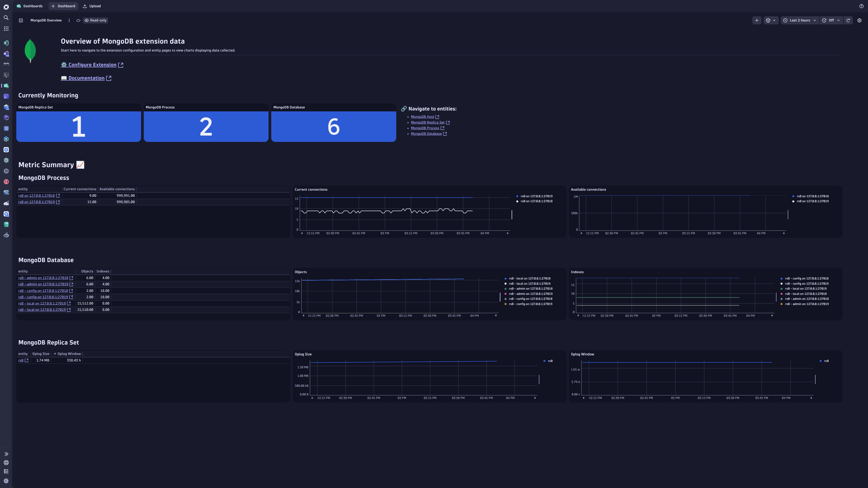This screenshot has width=868, height=488.
Task: Open the auto-refresh 'Off' dropdown
Action: coord(831,20)
